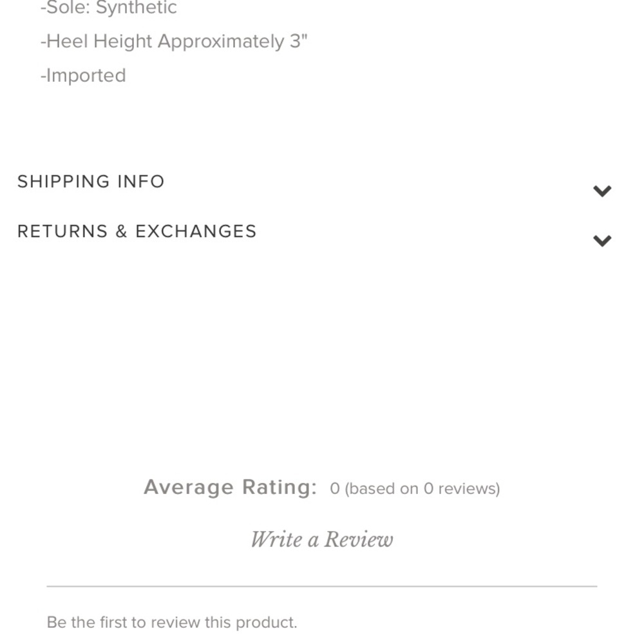
Task: Click the 'Imported' detail line
Action: 83,75
